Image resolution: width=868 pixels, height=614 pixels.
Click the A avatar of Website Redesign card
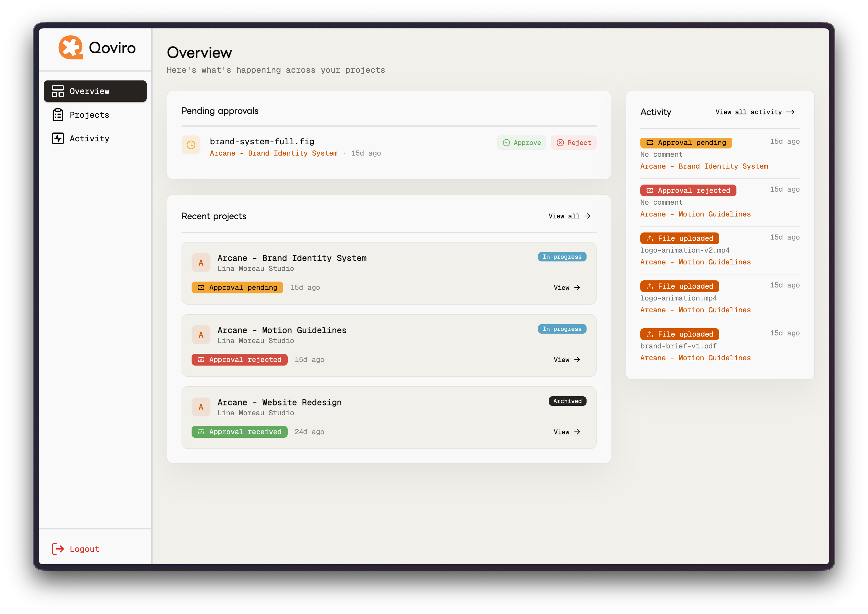click(201, 407)
